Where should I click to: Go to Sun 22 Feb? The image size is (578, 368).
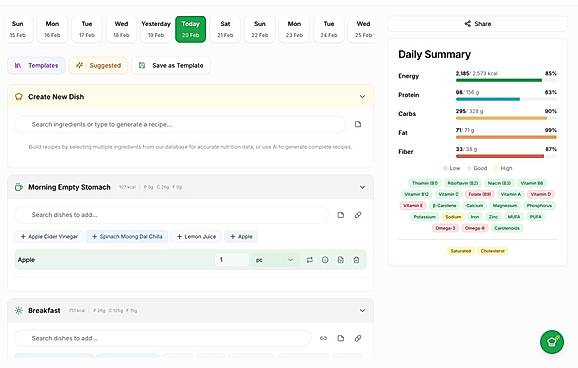pyautogui.click(x=260, y=29)
